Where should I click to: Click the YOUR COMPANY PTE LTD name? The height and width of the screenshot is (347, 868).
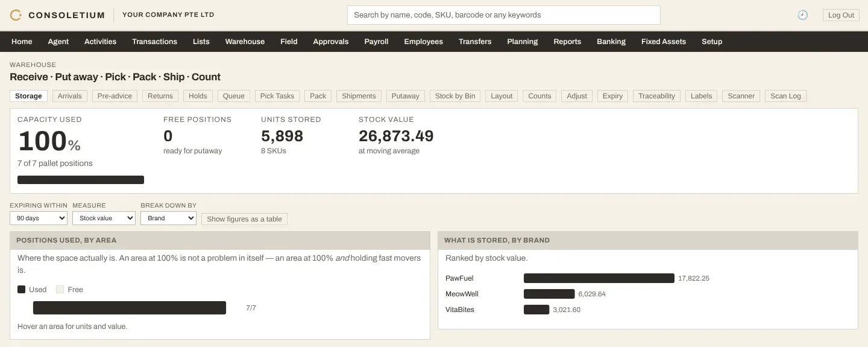click(x=168, y=15)
